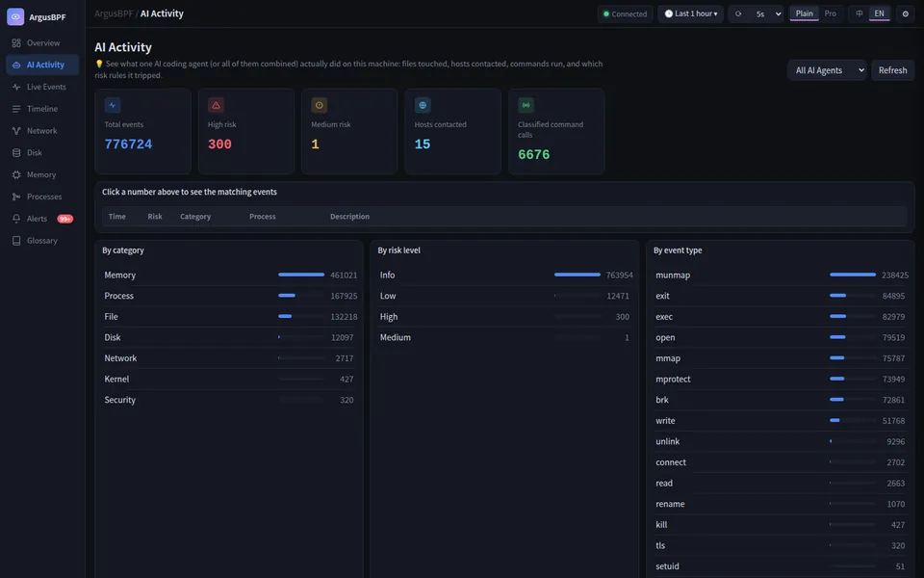Click the Classified command calls broadcast icon
Image resolution: width=924 pixels, height=578 pixels.
(x=526, y=105)
